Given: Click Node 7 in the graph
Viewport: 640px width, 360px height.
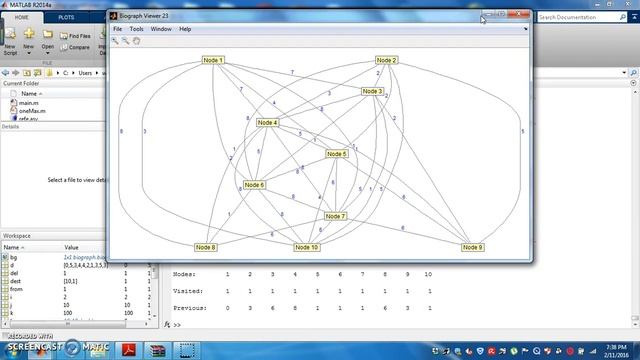Looking at the screenshot, I should point(336,216).
